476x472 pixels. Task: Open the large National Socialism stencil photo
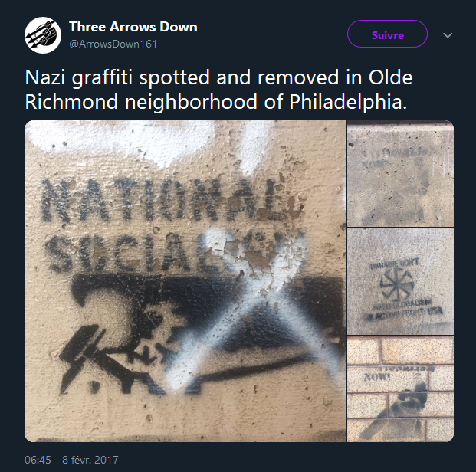click(185, 281)
